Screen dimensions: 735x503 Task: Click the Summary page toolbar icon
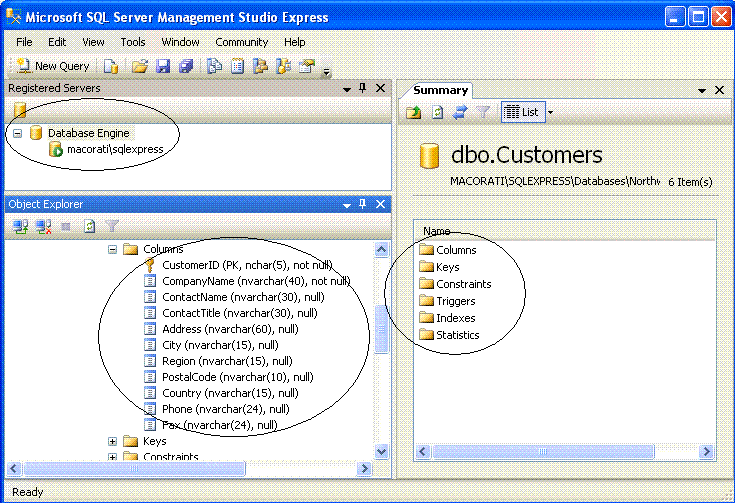tap(238, 66)
